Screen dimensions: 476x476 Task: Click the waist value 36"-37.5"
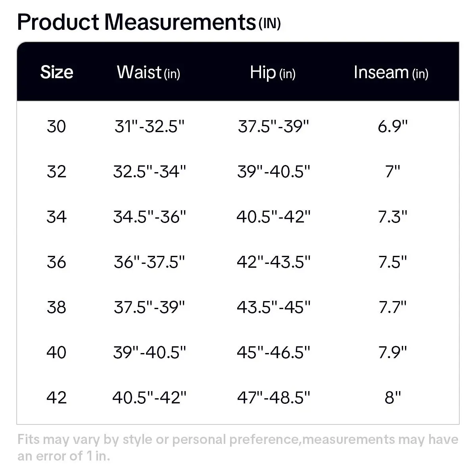click(150, 262)
